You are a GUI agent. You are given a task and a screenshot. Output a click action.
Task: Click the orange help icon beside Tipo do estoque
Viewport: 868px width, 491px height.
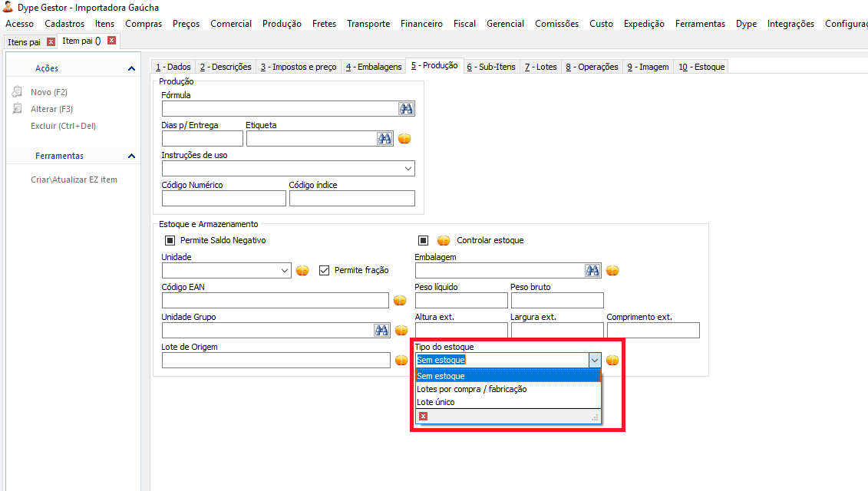[x=612, y=360]
